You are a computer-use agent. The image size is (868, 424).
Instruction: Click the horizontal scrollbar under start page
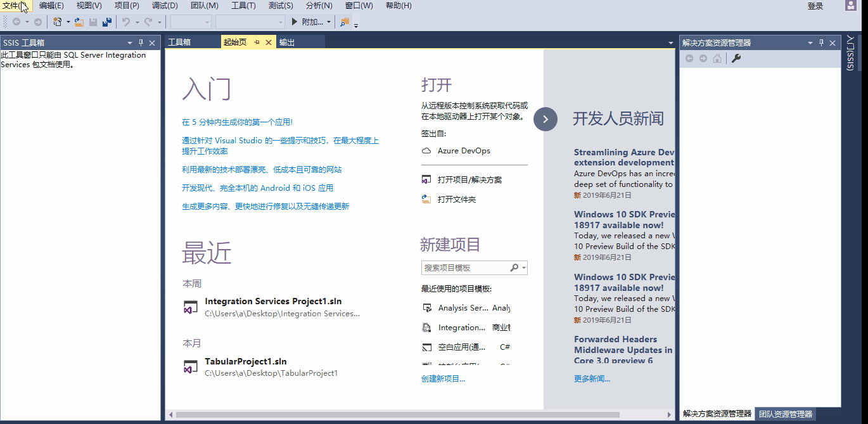tap(398, 414)
